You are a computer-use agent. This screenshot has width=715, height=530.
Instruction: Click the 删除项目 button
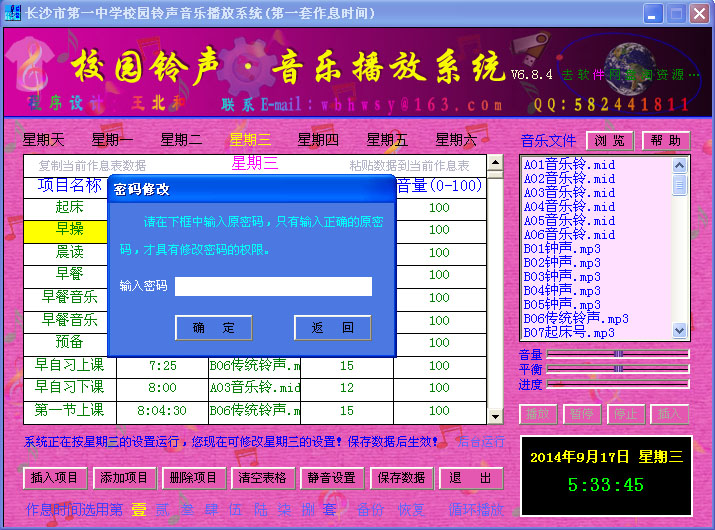pos(193,478)
